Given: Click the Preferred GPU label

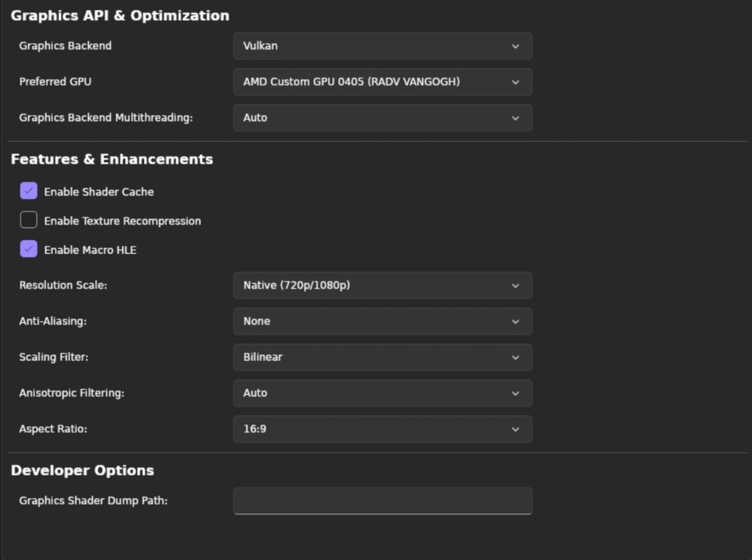Looking at the screenshot, I should pyautogui.click(x=55, y=81).
